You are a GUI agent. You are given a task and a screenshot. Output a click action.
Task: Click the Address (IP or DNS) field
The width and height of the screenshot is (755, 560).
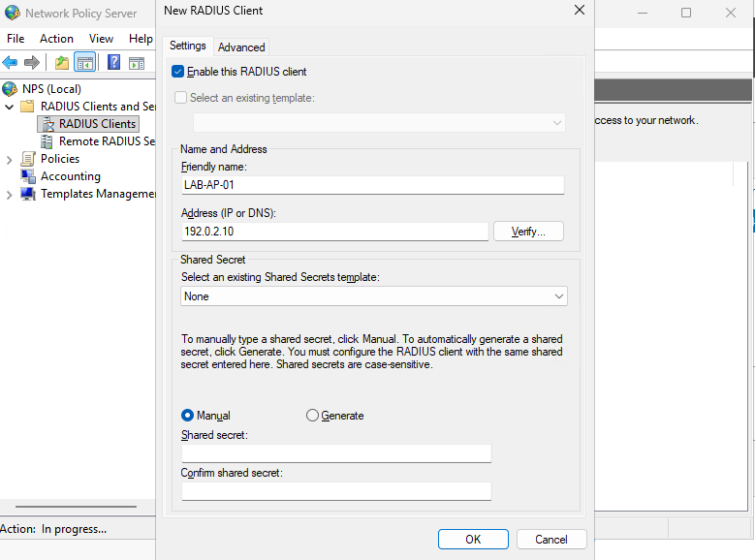pos(335,232)
